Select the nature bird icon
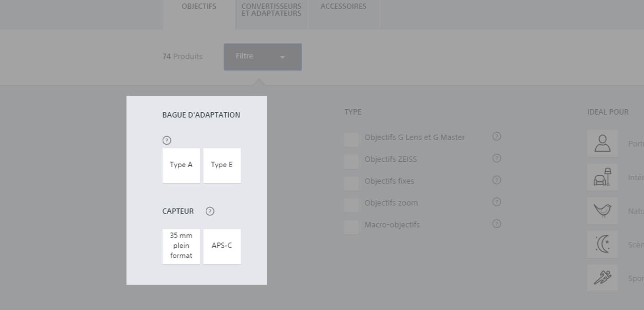Image resolution: width=644 pixels, height=310 pixels. pyautogui.click(x=603, y=211)
